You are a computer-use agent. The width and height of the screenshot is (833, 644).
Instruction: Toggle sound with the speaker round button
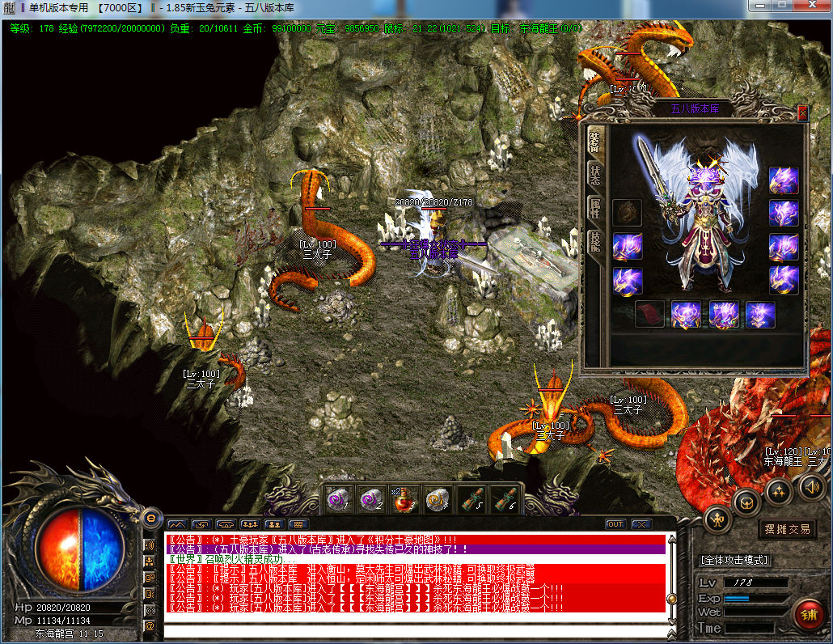point(811,486)
